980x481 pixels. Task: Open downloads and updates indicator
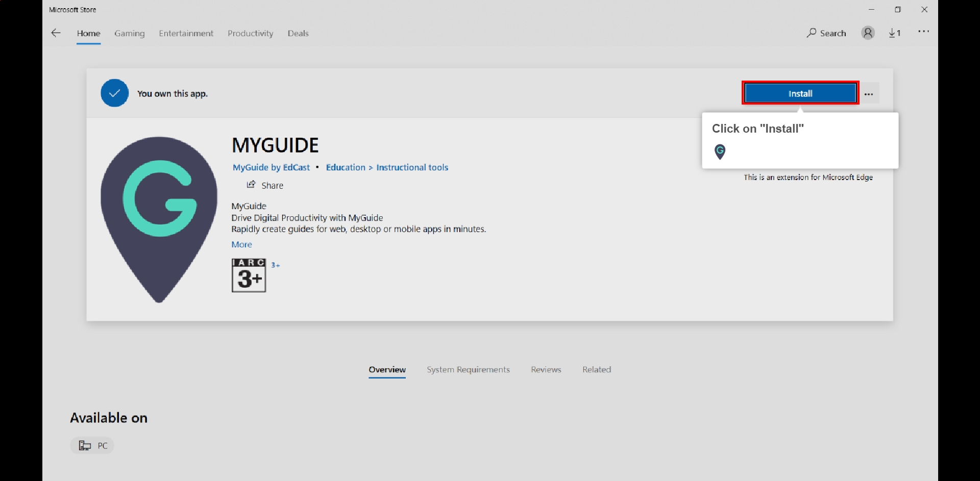point(895,33)
